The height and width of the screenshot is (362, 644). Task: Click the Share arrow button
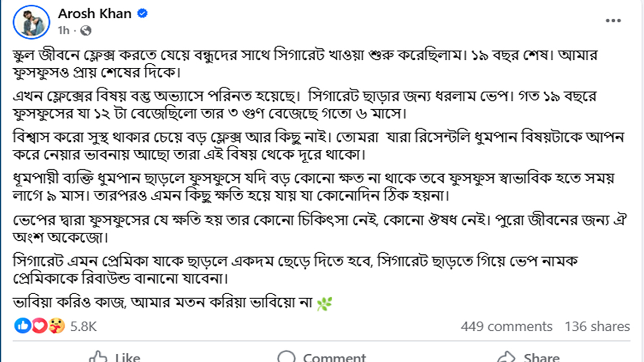[x=529, y=357]
